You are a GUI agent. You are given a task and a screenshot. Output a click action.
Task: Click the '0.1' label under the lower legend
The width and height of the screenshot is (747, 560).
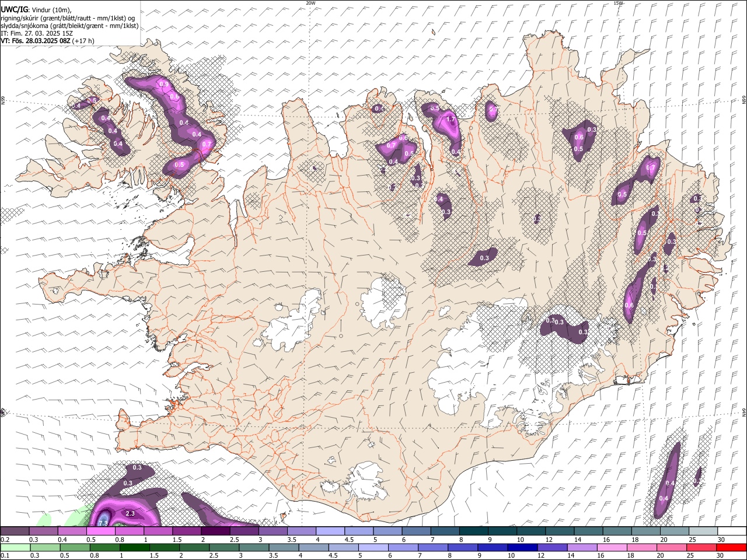click(x=5, y=555)
